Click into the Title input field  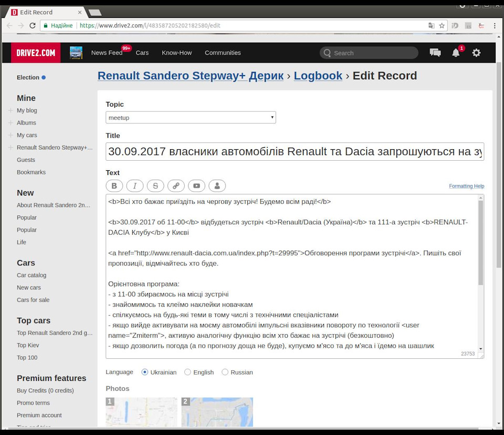(x=295, y=151)
